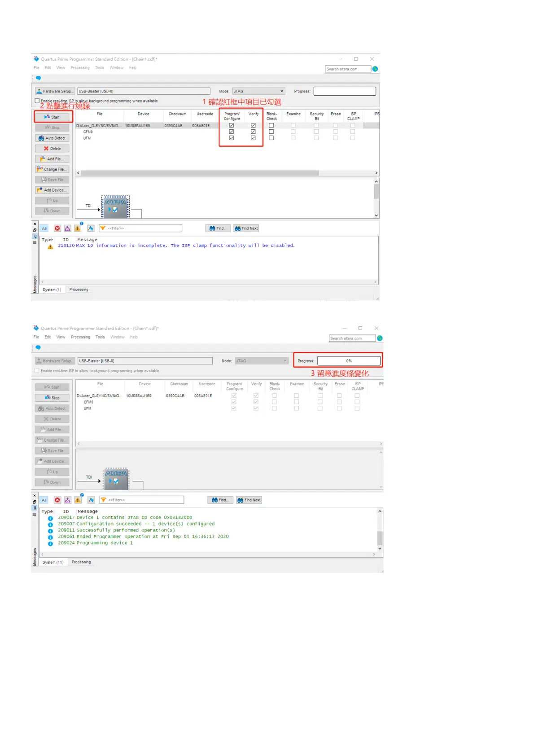Toggle Verify for CFM0 row, upper window

click(x=253, y=132)
